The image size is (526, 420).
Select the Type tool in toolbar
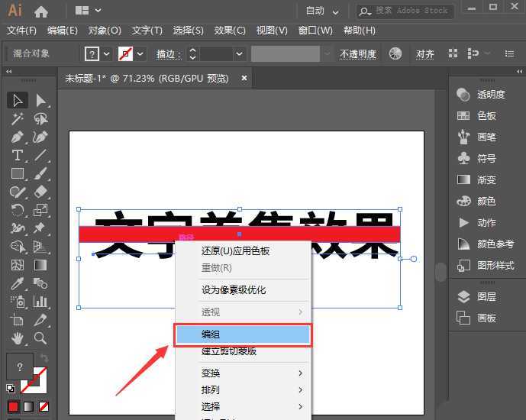click(x=18, y=155)
